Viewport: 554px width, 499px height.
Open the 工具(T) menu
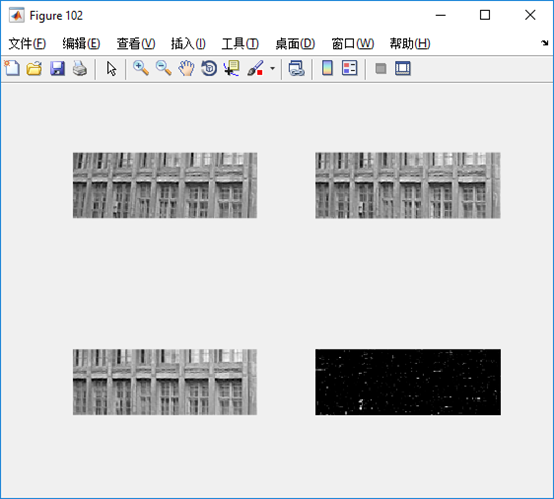(240, 43)
